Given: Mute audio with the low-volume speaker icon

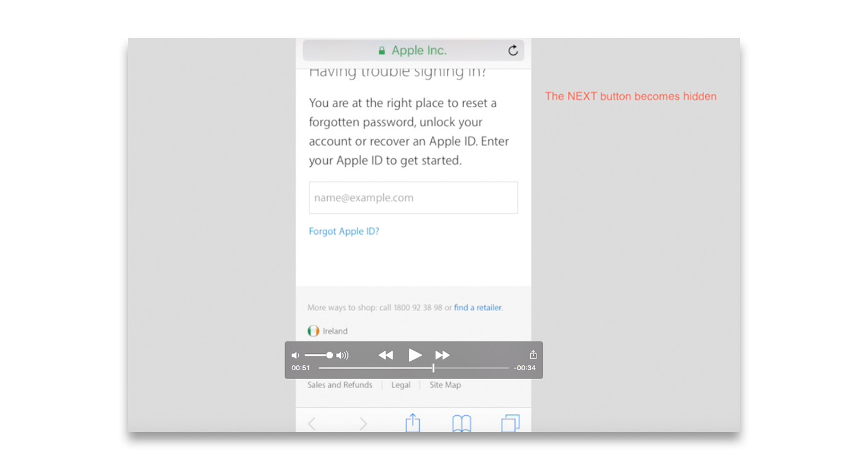Looking at the screenshot, I should [x=295, y=355].
